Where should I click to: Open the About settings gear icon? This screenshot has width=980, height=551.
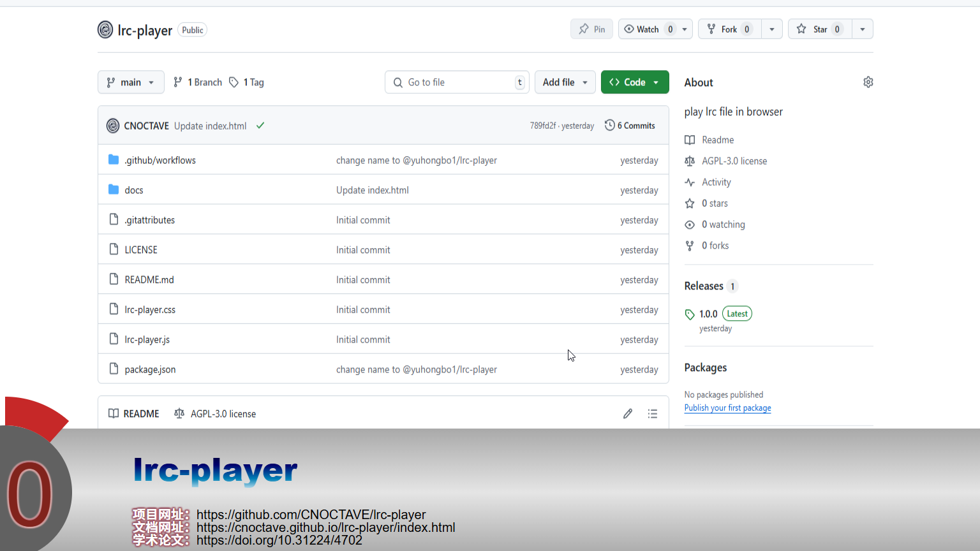pyautogui.click(x=868, y=82)
